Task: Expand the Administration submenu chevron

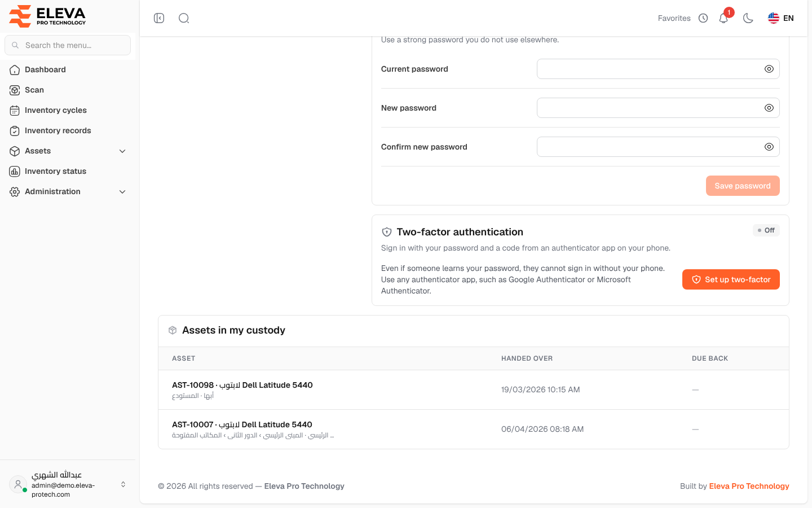Action: pos(122,191)
